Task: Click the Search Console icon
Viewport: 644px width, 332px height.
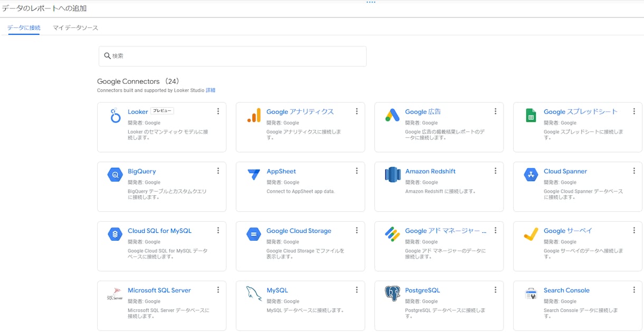Action: (531, 294)
